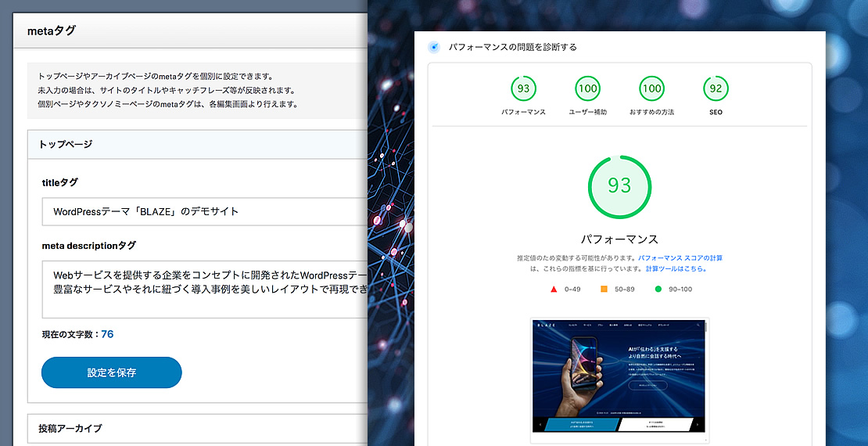The width and height of the screenshot is (868, 446).
Task: Click into the meta description text area
Action: point(205,290)
